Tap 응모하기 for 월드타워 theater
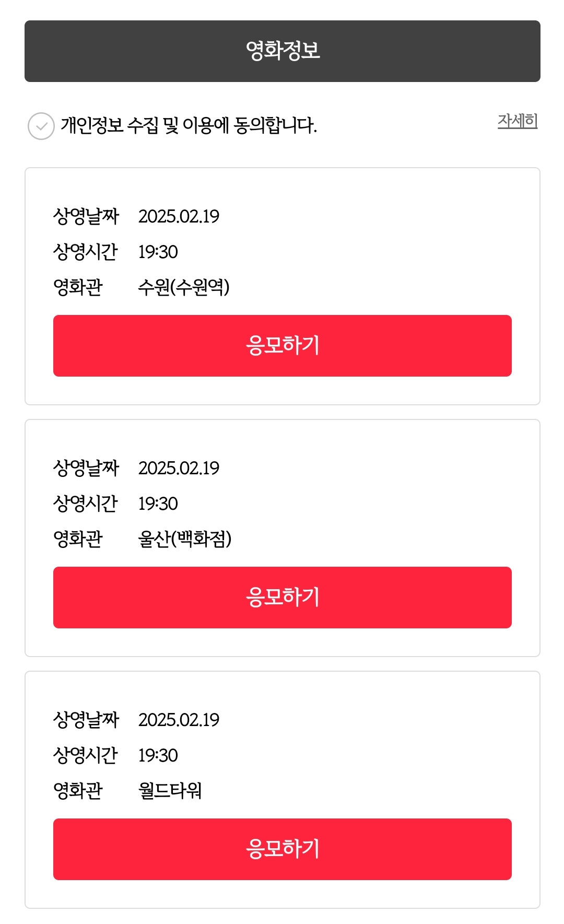The width and height of the screenshot is (564, 924). point(282,849)
